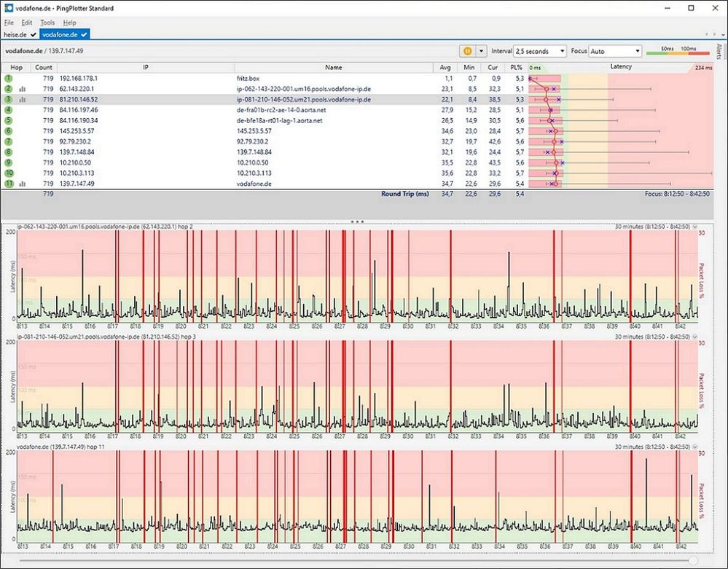The width and height of the screenshot is (728, 569).
Task: Select the de-fra01b-rc2-ae-14-0.aorta.net row
Action: point(358,110)
